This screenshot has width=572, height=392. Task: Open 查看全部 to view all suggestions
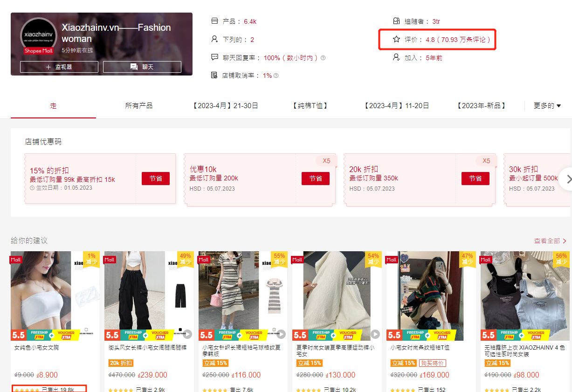[550, 241]
